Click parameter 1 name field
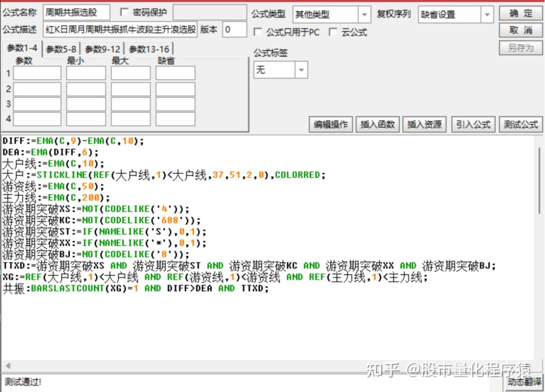 (37, 73)
